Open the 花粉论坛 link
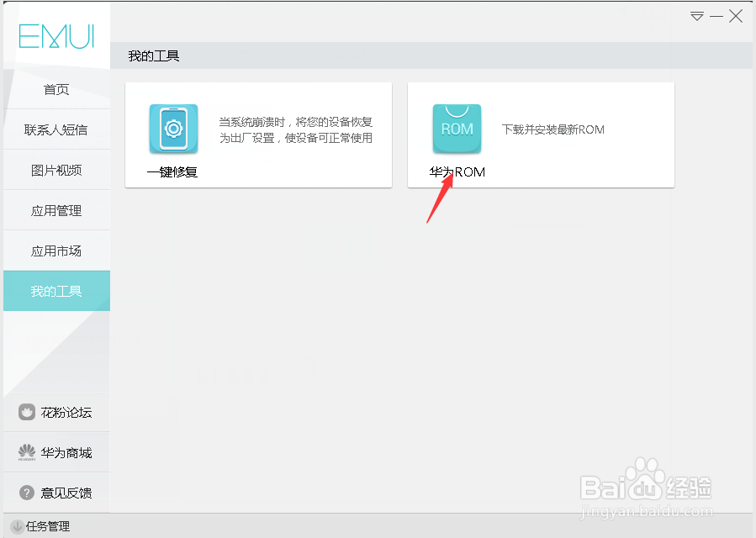756x538 pixels. pos(66,413)
